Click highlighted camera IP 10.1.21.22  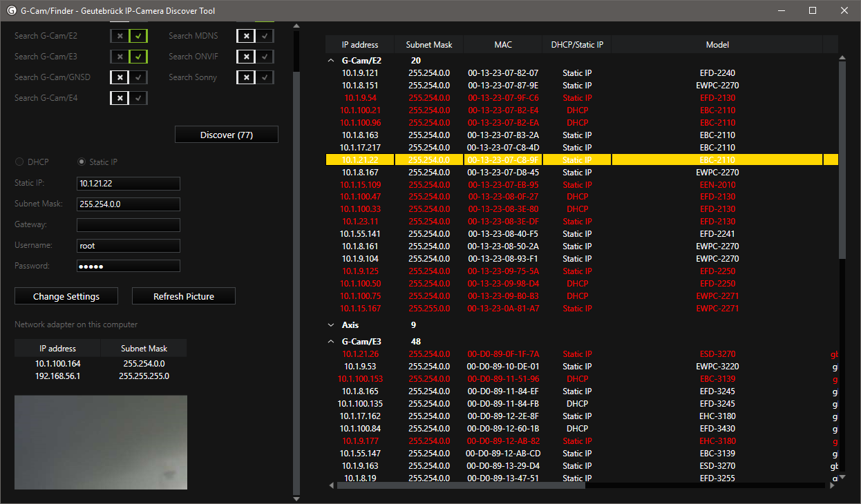[360, 160]
